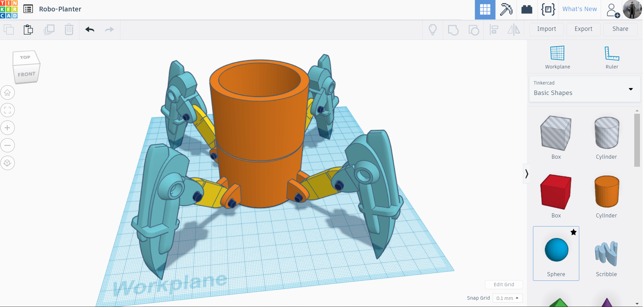644x307 pixels.
Task: Toggle perspective/orthographic view cube button
Action: (7, 163)
